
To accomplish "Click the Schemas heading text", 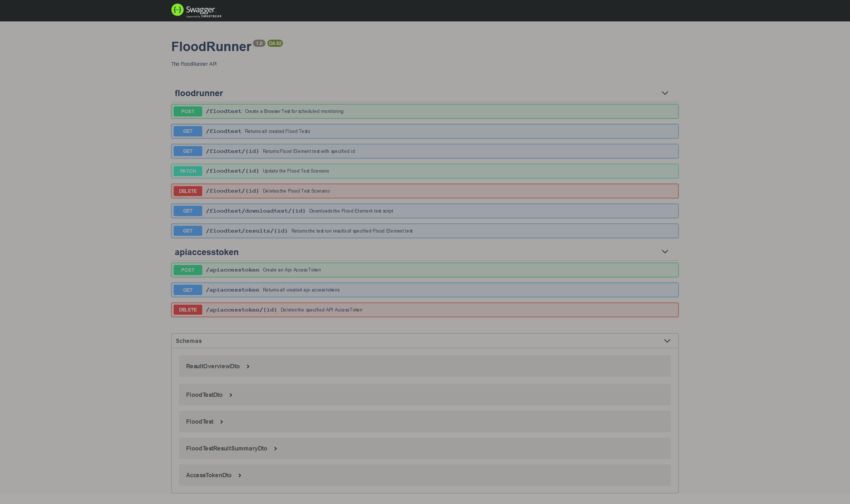I will click(189, 341).
